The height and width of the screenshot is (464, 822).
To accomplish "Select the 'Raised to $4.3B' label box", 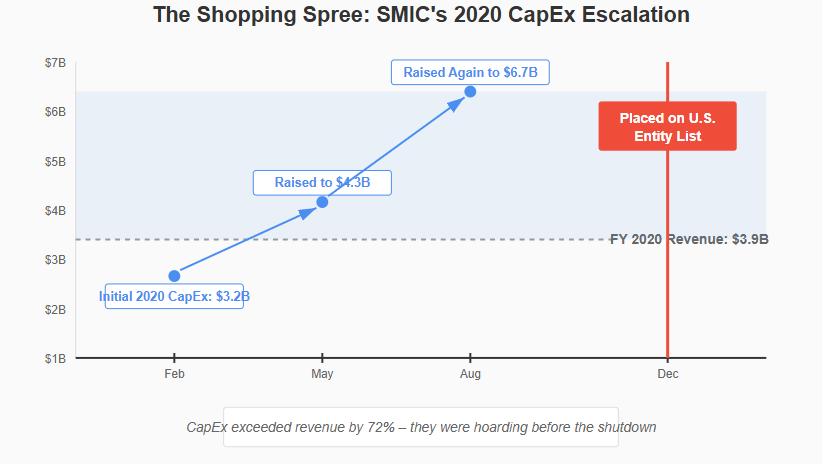I will coord(322,183).
